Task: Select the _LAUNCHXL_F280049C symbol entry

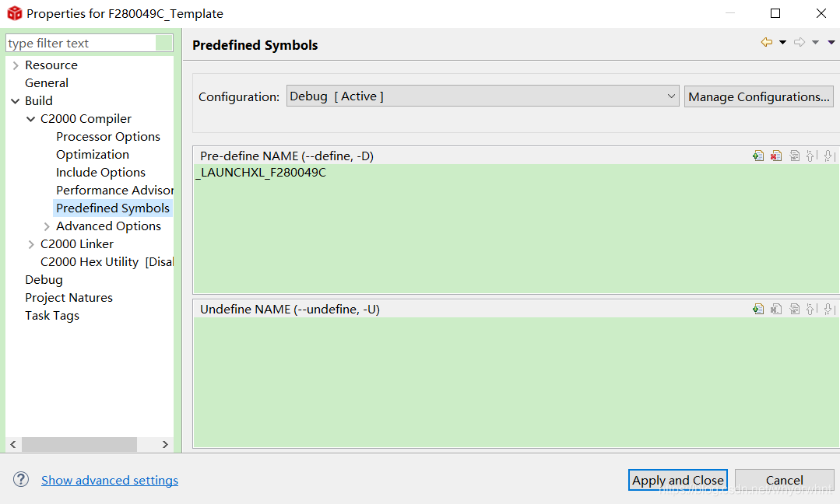Action: [261, 173]
